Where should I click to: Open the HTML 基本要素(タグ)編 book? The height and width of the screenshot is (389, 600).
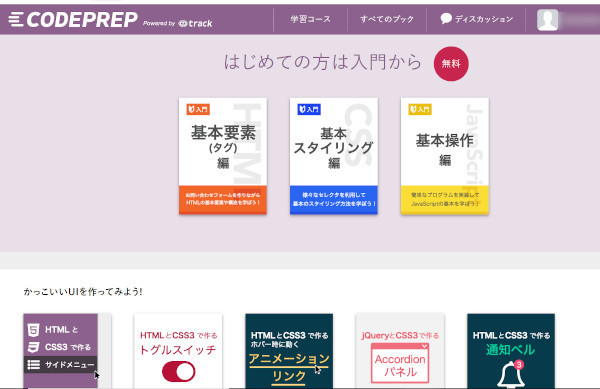(x=223, y=156)
